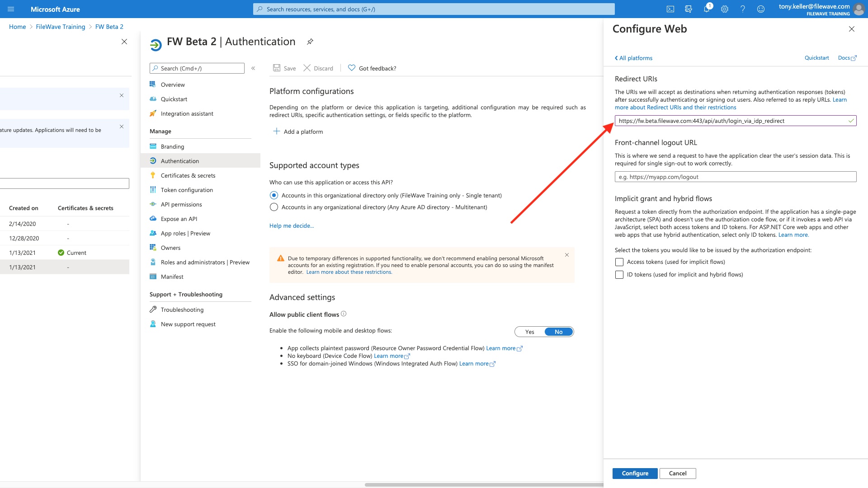Click the Discard toolbar button
This screenshot has width=868, height=488.
(x=318, y=68)
